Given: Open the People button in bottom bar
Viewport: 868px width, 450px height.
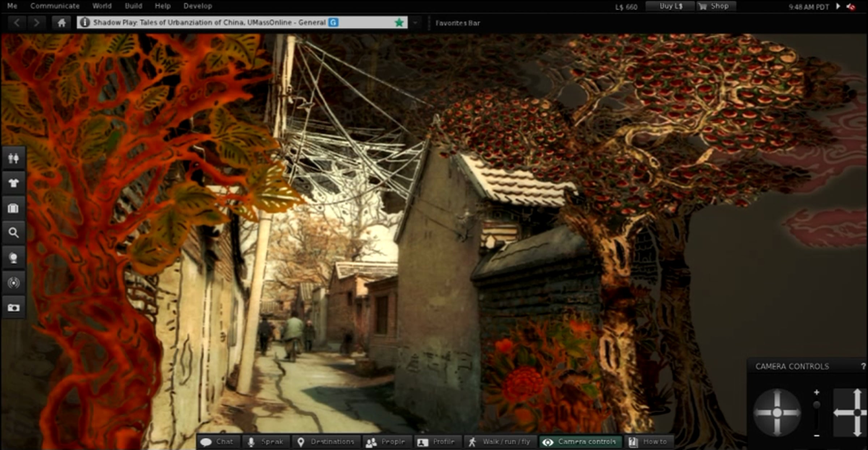Looking at the screenshot, I should pyautogui.click(x=388, y=442).
